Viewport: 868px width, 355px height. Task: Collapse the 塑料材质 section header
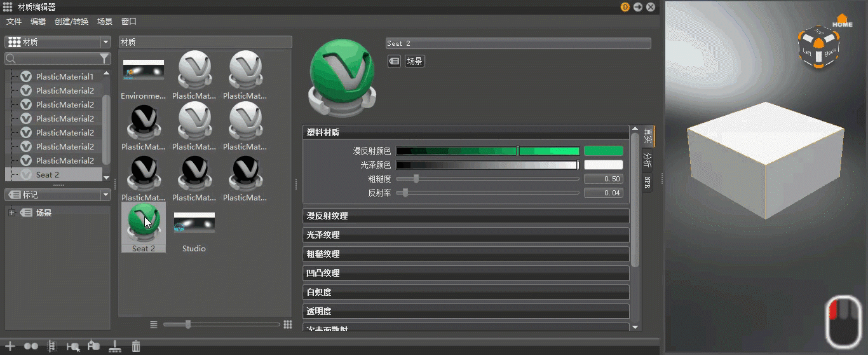[466, 132]
